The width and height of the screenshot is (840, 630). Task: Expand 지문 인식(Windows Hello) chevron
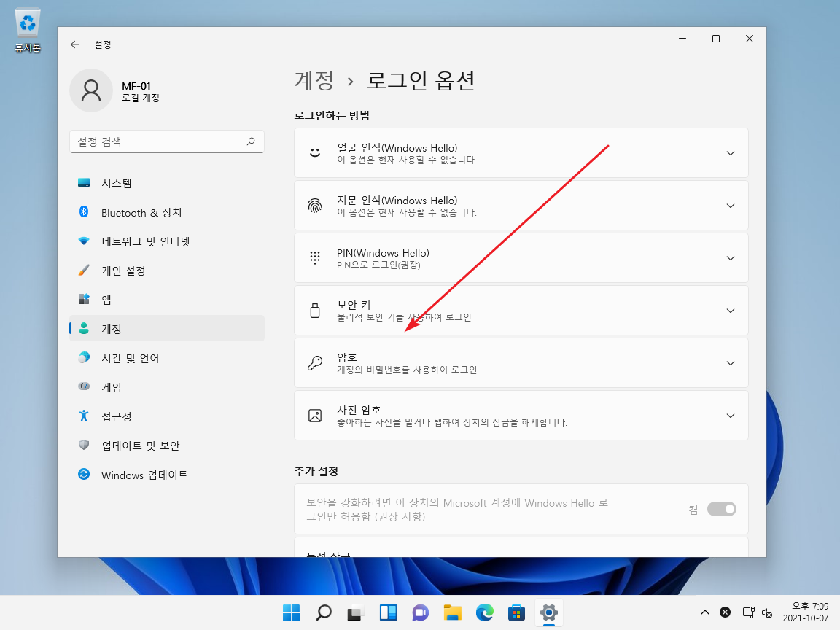[730, 206]
